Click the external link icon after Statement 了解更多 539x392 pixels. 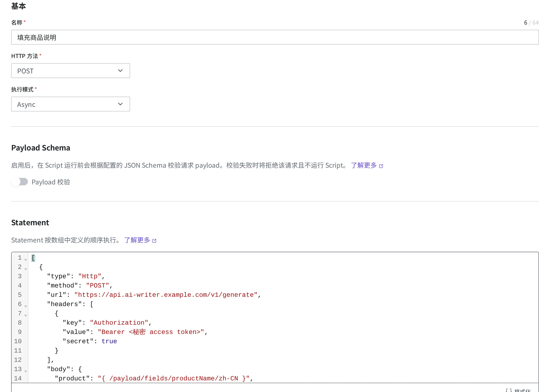pos(154,241)
